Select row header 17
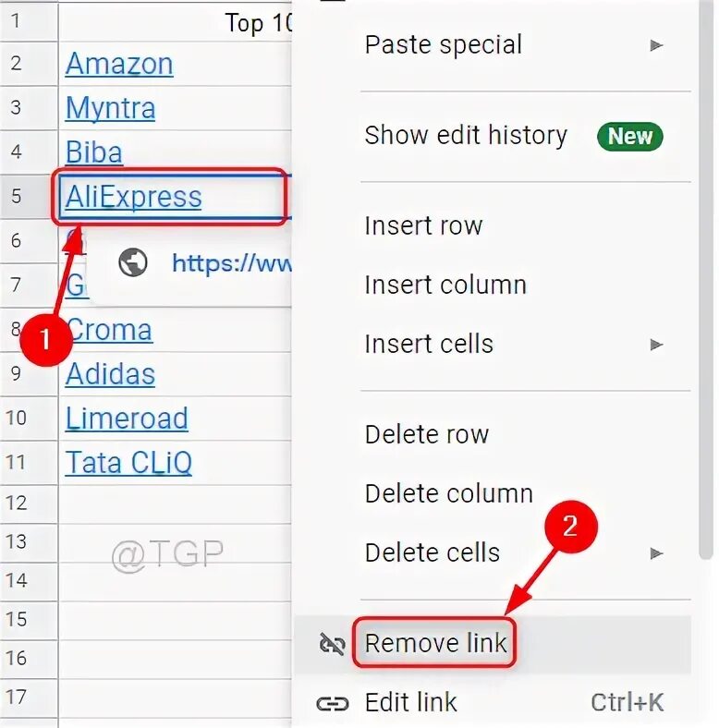The height and width of the screenshot is (728, 719). [29, 698]
